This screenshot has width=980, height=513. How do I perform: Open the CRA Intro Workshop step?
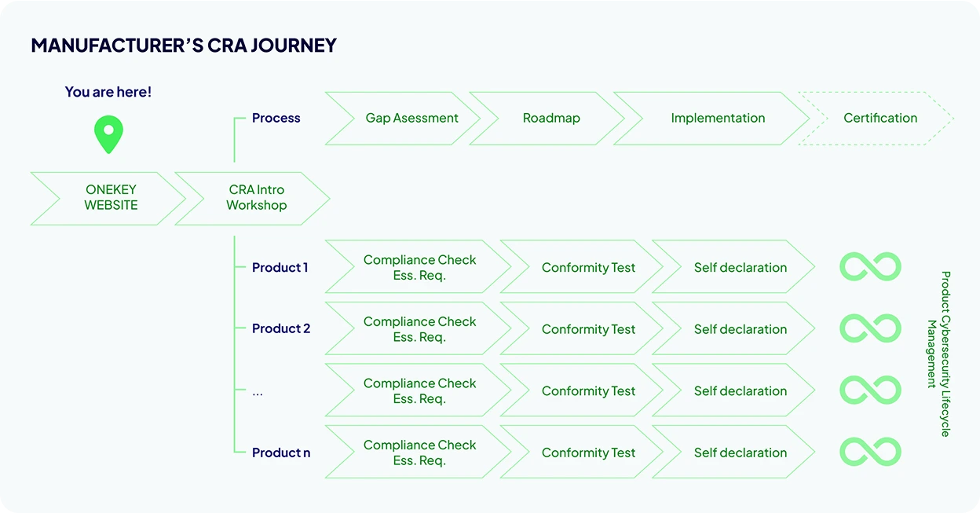click(x=253, y=198)
